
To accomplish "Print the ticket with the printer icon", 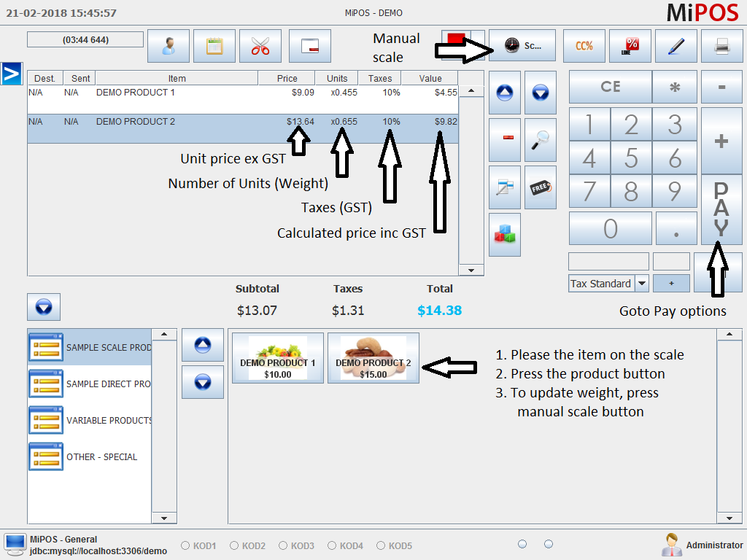I will coord(721,46).
